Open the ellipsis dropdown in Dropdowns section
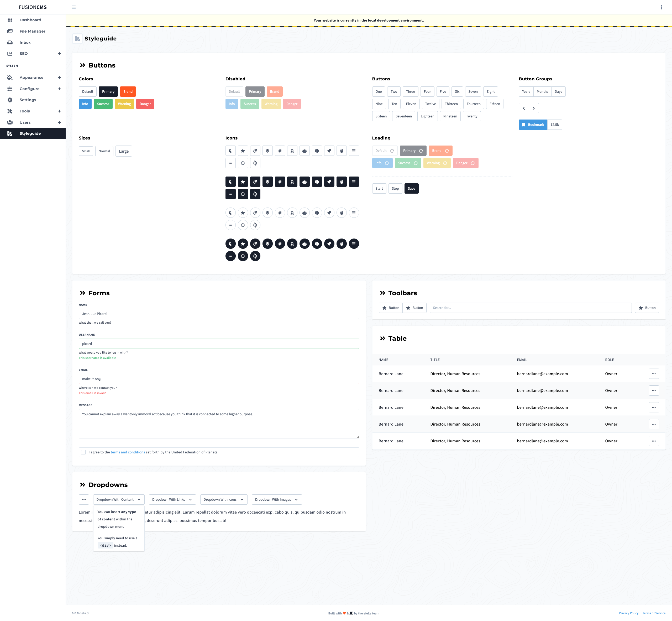 [x=84, y=500]
